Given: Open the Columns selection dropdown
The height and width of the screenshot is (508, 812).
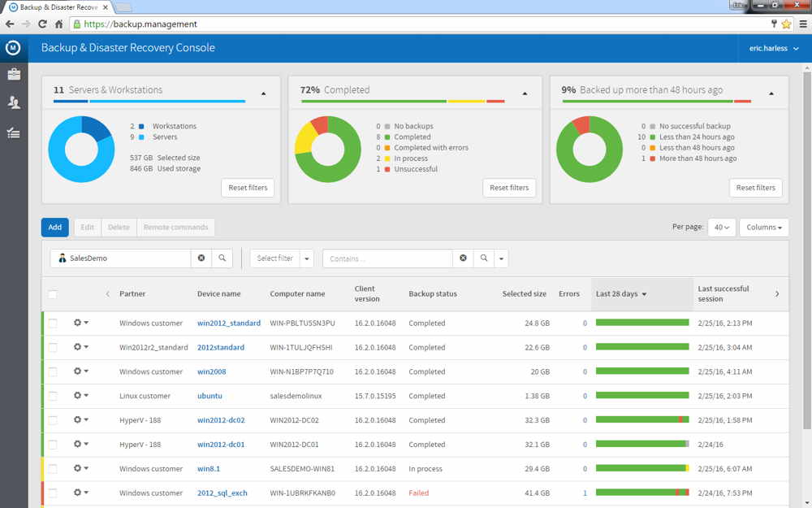Looking at the screenshot, I should pos(763,227).
